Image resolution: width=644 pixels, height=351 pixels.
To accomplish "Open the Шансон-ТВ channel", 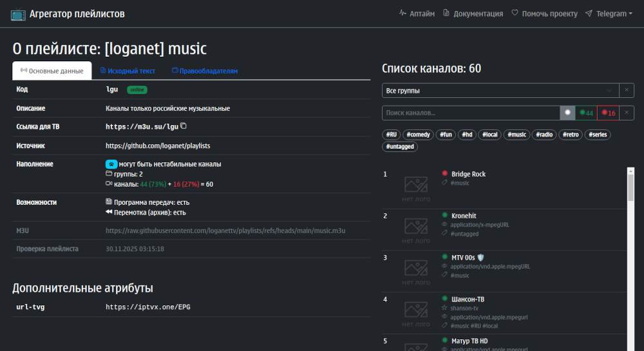I will tap(468, 299).
